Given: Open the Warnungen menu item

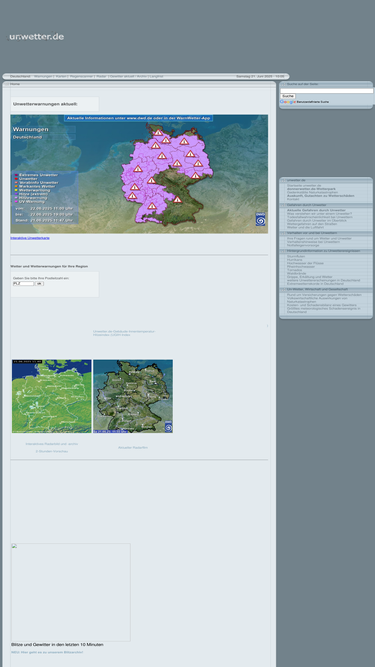Looking at the screenshot, I should (43, 77).
